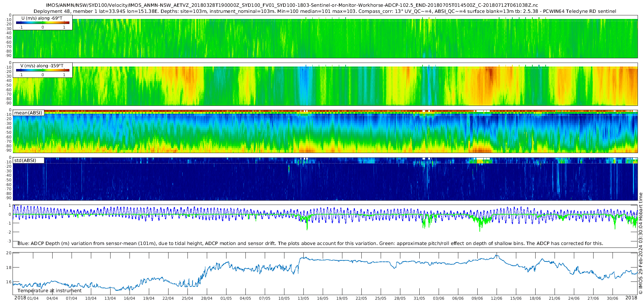Select the 12/06 date tick

tap(497, 299)
